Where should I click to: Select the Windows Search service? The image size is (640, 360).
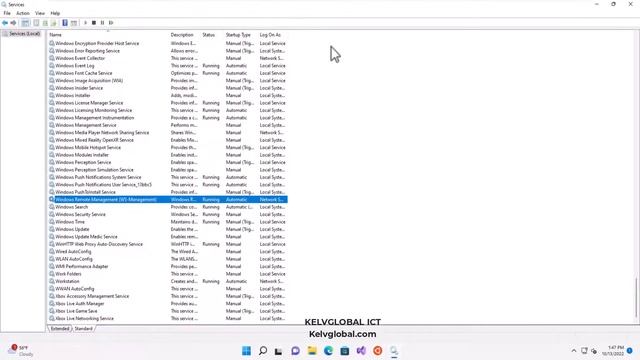(168, 207)
